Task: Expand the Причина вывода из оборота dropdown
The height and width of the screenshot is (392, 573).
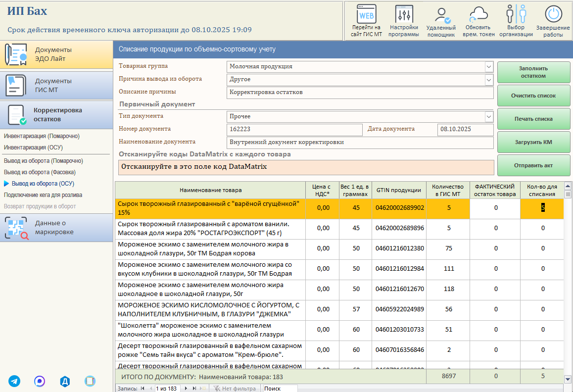Action: 488,80
